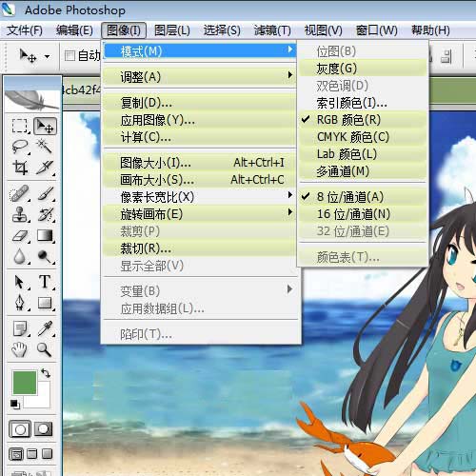Select the Move tool in toolbox
Image resolution: width=476 pixels, height=476 pixels.
45,127
